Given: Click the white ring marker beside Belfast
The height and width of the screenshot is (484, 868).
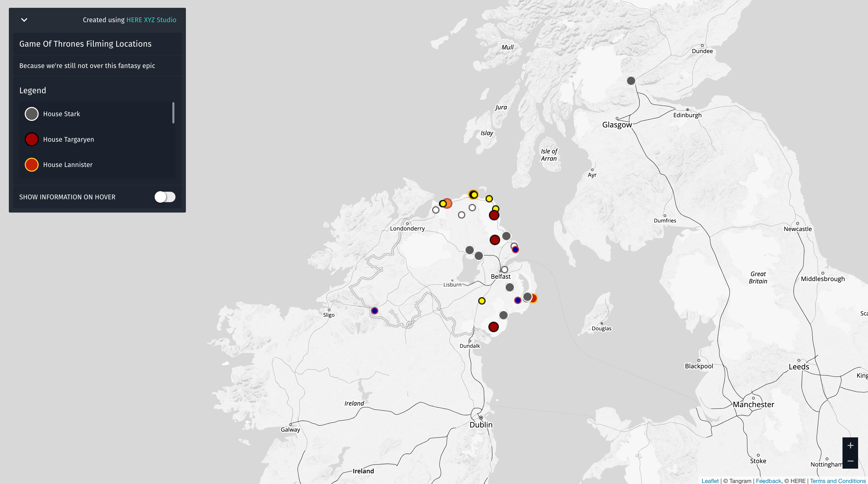Looking at the screenshot, I should pos(504,270).
